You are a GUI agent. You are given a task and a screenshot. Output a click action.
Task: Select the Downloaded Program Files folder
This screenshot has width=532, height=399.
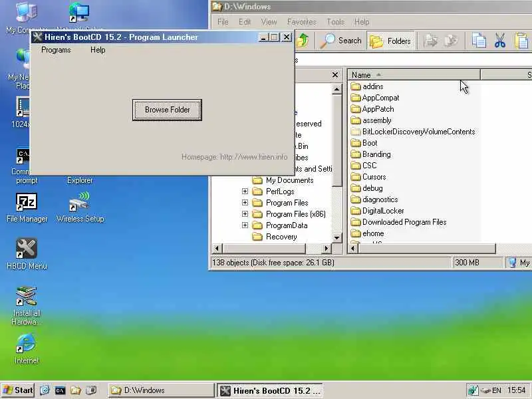click(x=398, y=222)
